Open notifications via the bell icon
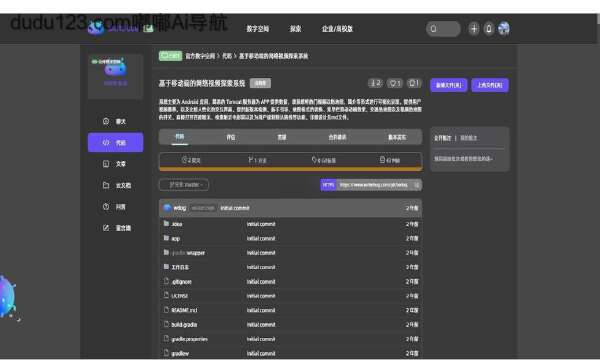 [x=489, y=29]
